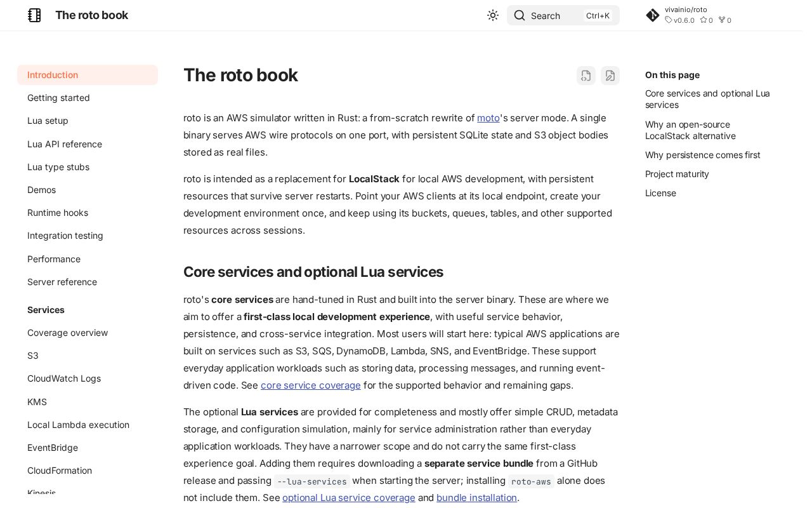Open Local Lambda execution page

click(78, 425)
